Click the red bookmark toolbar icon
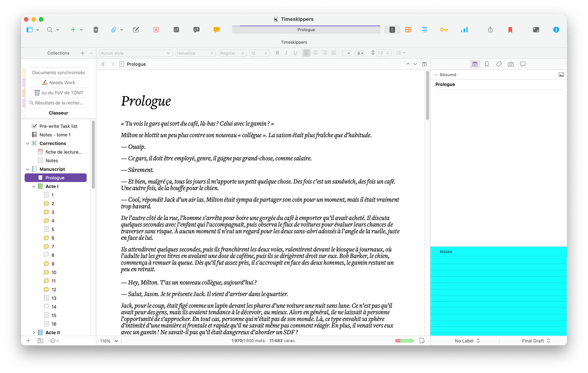 [510, 30]
